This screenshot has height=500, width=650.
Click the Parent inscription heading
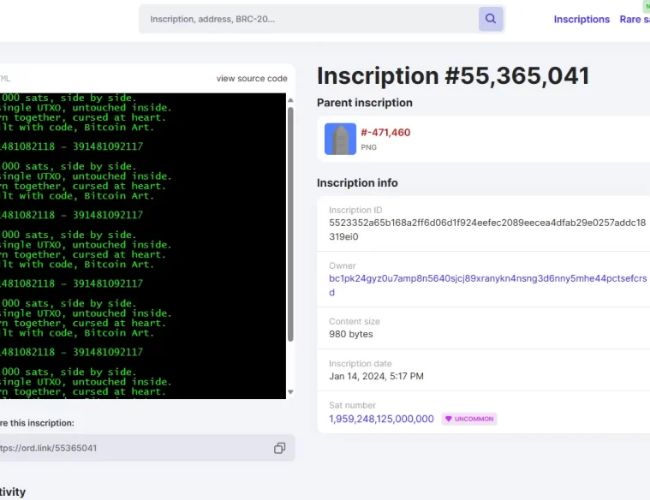(x=364, y=103)
